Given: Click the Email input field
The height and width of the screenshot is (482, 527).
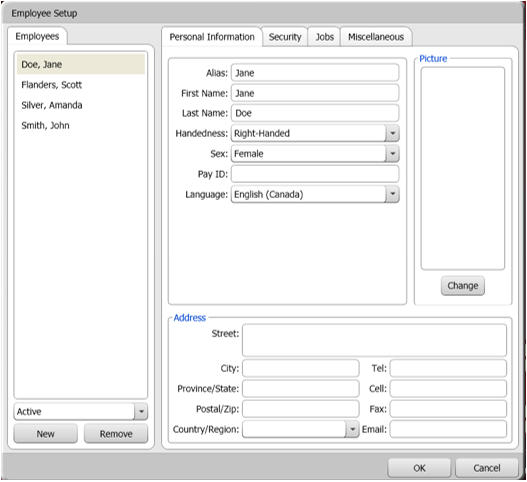Looking at the screenshot, I should coord(448,429).
